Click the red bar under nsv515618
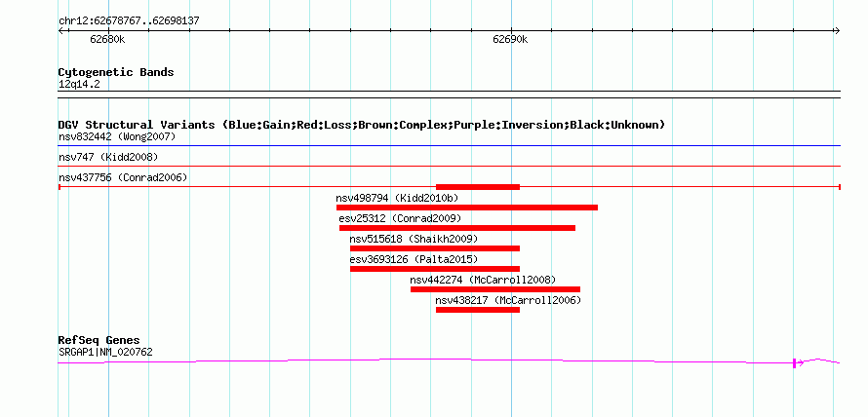Image resolution: width=868 pixels, height=417 pixels. click(x=435, y=248)
